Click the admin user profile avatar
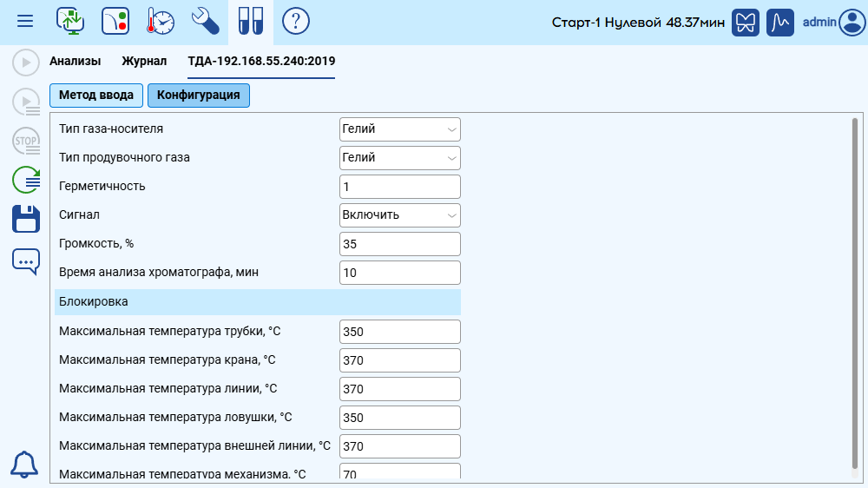868x488 pixels. tap(852, 23)
